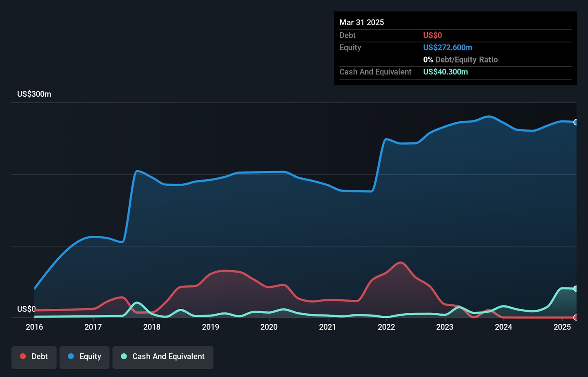Click the 0% Debt/Equity Ratio text
Image resolution: width=588 pixels, height=377 pixels.
460,60
